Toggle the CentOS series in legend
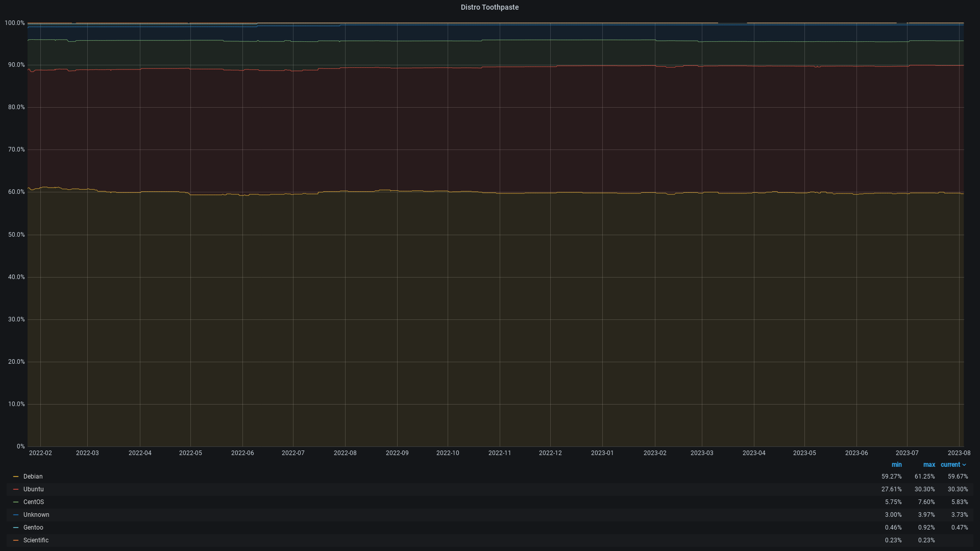The image size is (980, 551). point(34,502)
